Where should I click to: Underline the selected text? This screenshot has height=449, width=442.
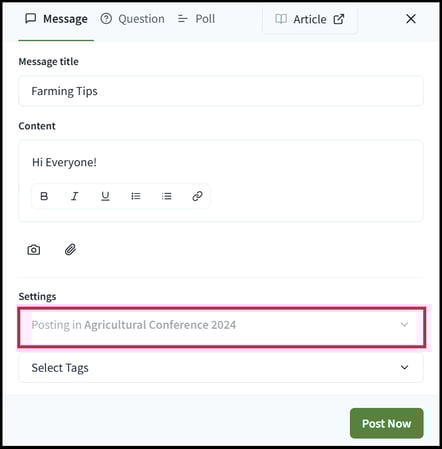(105, 196)
